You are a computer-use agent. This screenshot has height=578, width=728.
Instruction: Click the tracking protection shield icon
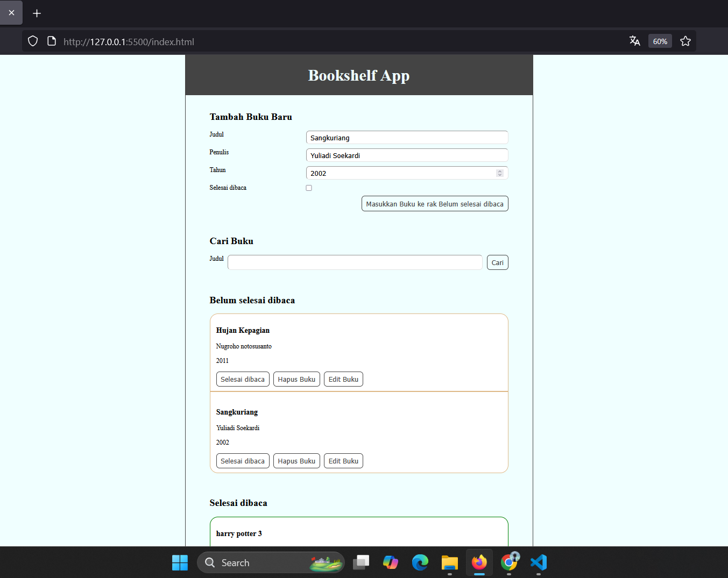pyautogui.click(x=33, y=41)
